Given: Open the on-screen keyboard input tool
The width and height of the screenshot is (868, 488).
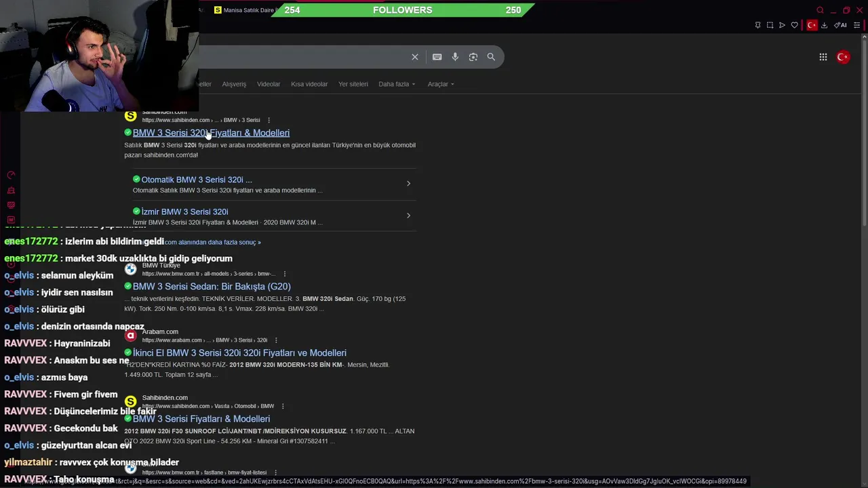Looking at the screenshot, I should [x=437, y=57].
